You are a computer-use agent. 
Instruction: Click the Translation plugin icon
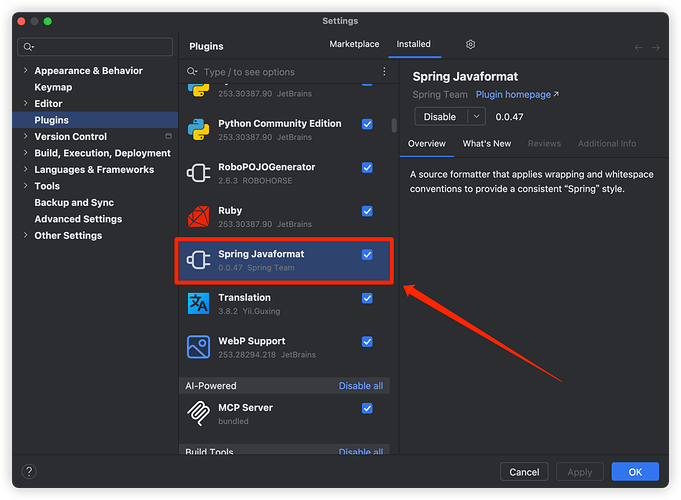(x=198, y=303)
